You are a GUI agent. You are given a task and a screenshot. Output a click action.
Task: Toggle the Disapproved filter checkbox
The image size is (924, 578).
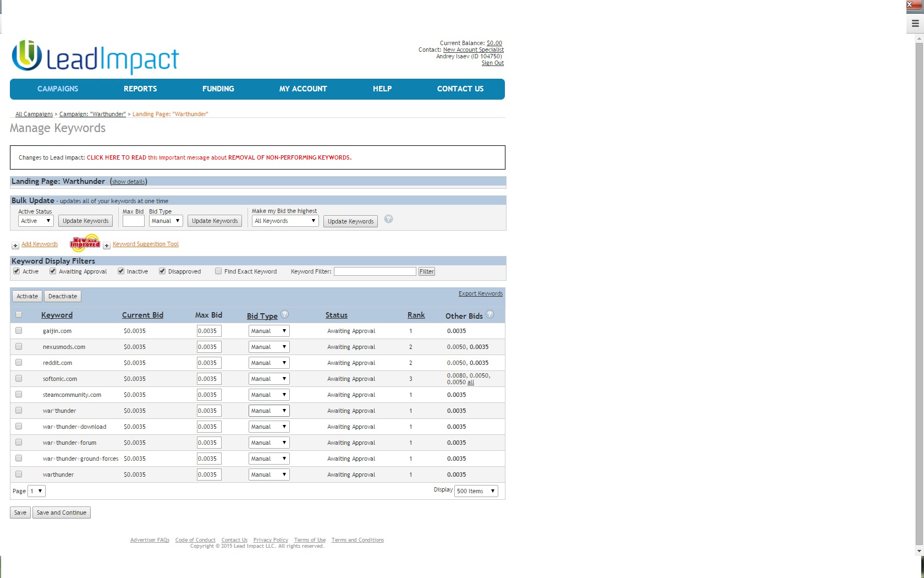pyautogui.click(x=162, y=271)
